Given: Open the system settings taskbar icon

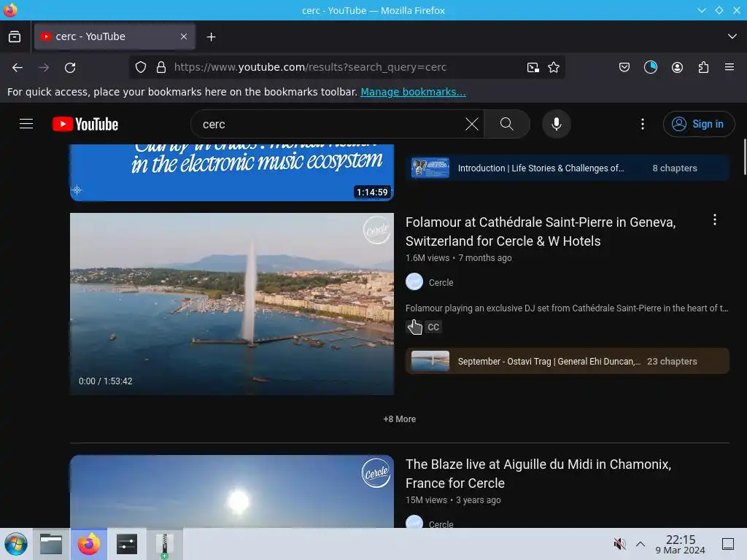Looking at the screenshot, I should coord(127,544).
